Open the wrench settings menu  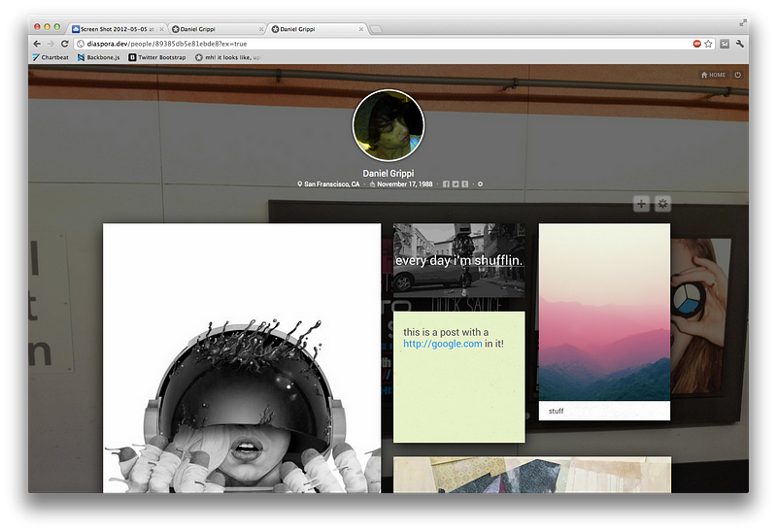point(740,44)
